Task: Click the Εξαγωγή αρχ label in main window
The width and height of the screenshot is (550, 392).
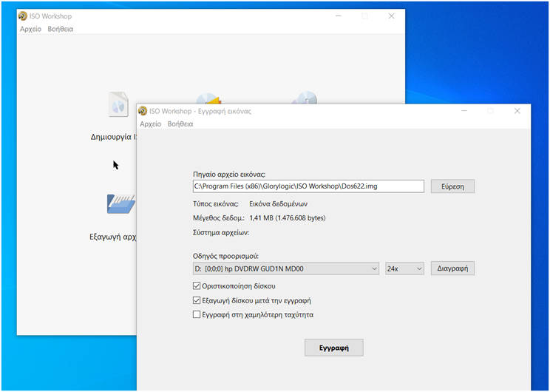Action: (x=112, y=237)
